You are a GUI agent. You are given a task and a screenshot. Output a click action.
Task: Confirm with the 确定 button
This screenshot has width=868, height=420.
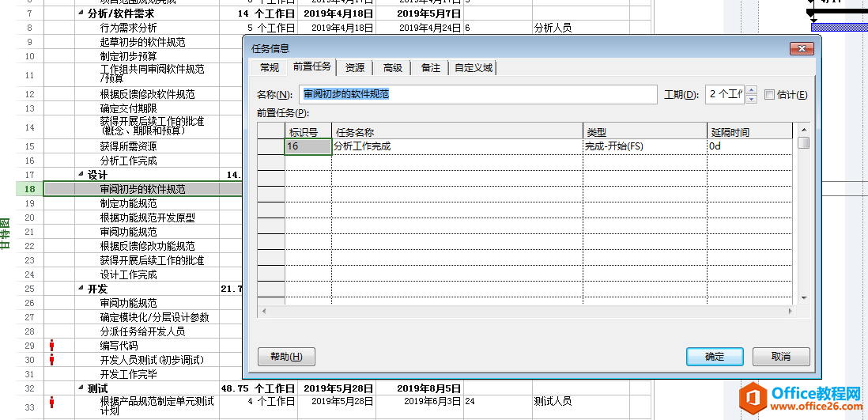(715, 356)
